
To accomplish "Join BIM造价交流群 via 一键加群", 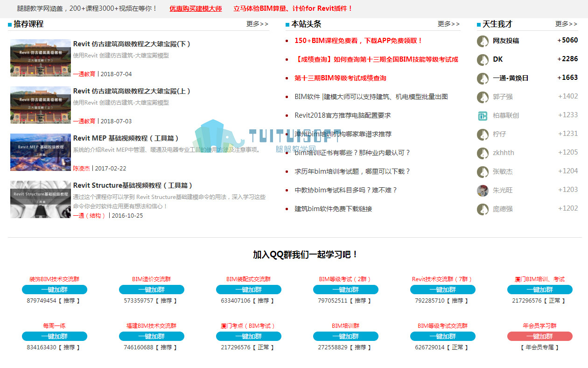I will [152, 290].
